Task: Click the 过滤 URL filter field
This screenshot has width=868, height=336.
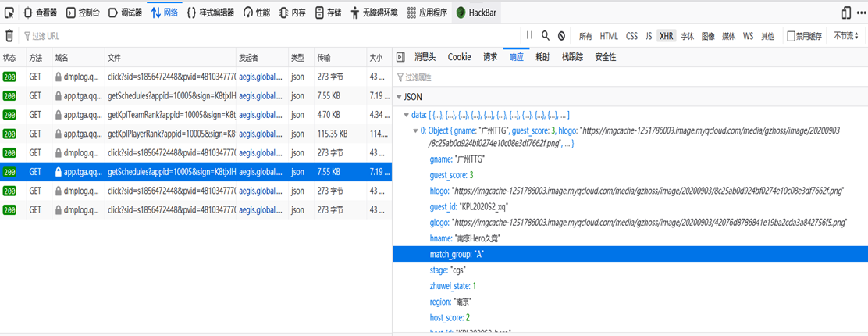Action: tap(272, 36)
